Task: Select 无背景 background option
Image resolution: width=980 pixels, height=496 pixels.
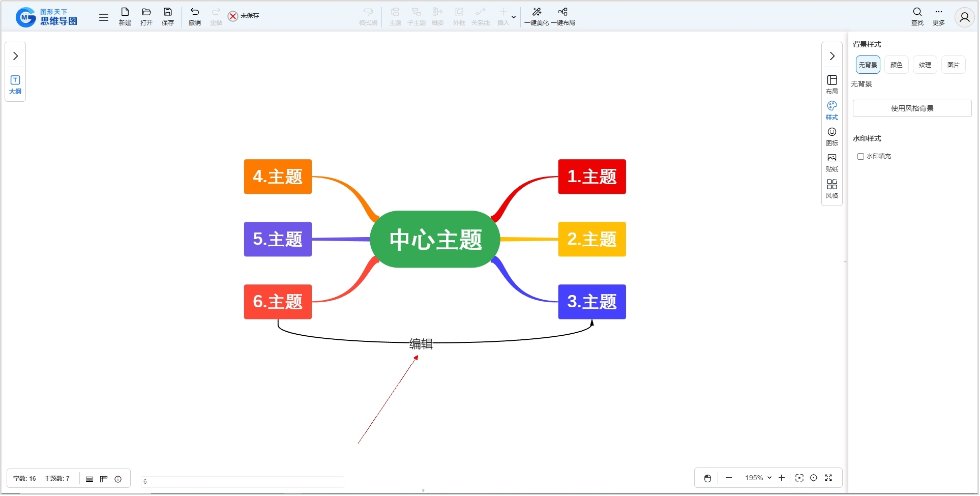Action: click(868, 65)
